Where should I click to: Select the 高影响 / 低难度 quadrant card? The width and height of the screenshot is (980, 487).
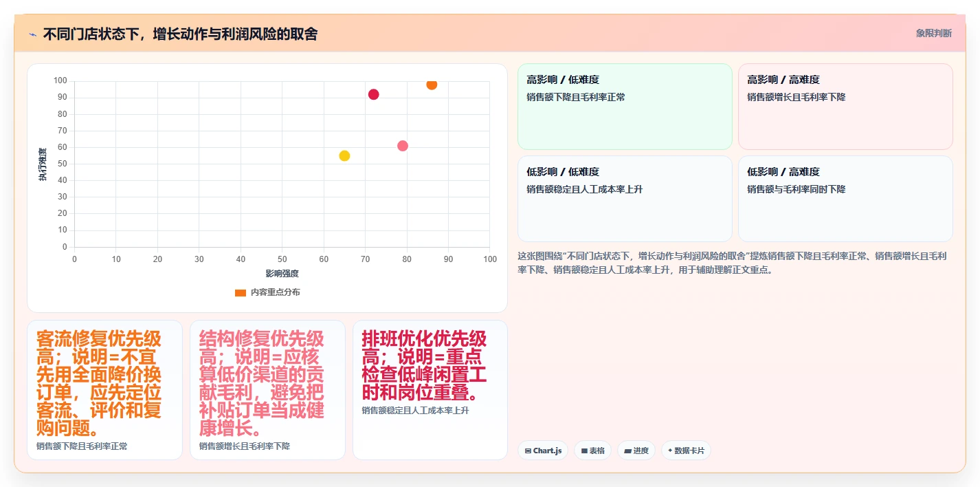coord(625,107)
